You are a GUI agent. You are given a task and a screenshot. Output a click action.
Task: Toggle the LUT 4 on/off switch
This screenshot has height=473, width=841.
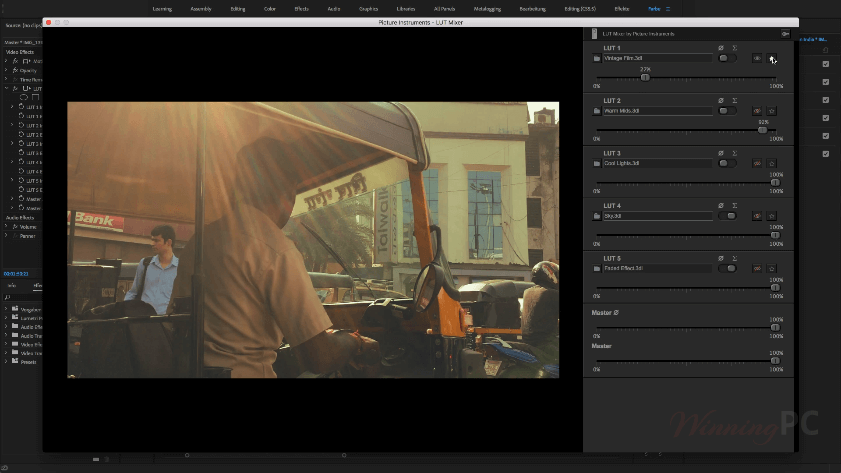coord(727,216)
